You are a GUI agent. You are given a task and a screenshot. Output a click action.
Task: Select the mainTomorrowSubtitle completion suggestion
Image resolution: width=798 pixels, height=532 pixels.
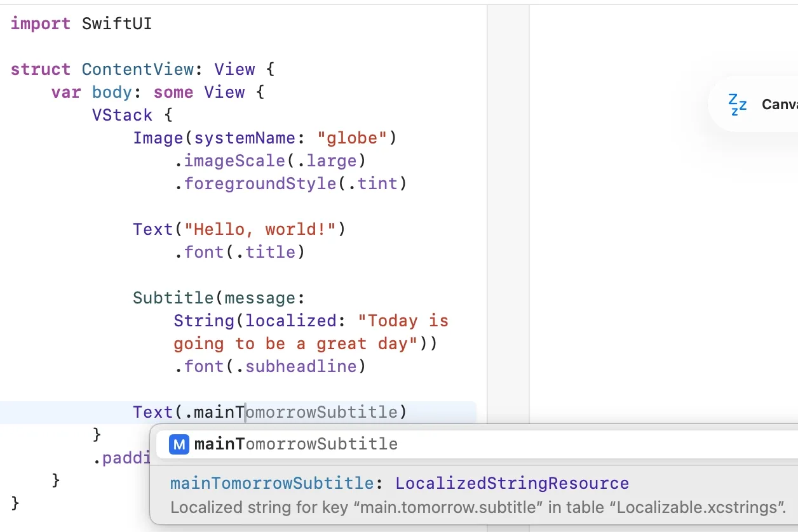point(295,444)
